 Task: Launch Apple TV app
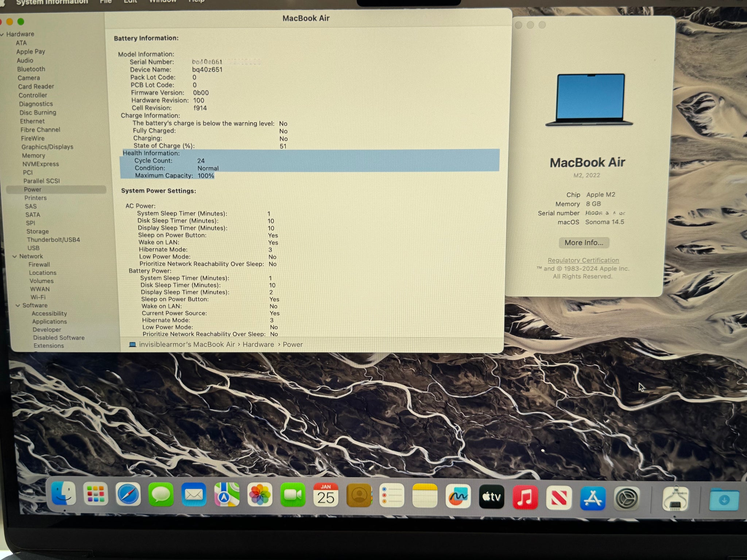491,497
